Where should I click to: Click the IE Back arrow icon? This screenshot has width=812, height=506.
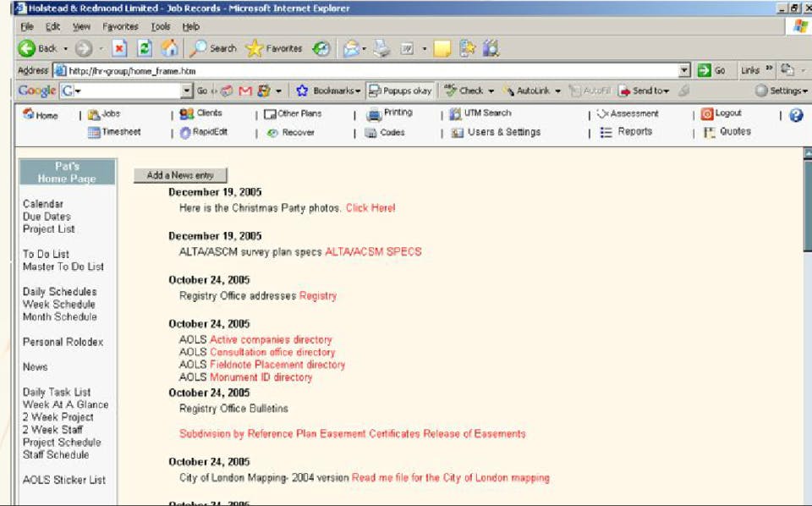pos(26,49)
